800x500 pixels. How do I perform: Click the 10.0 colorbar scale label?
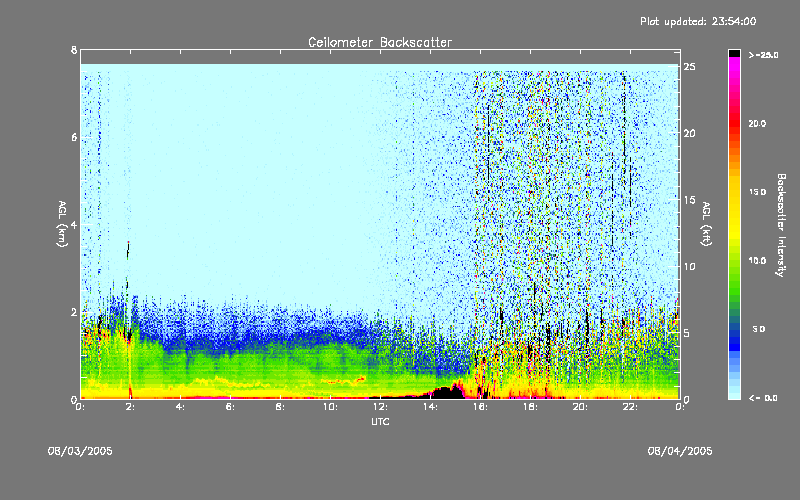pos(757,261)
